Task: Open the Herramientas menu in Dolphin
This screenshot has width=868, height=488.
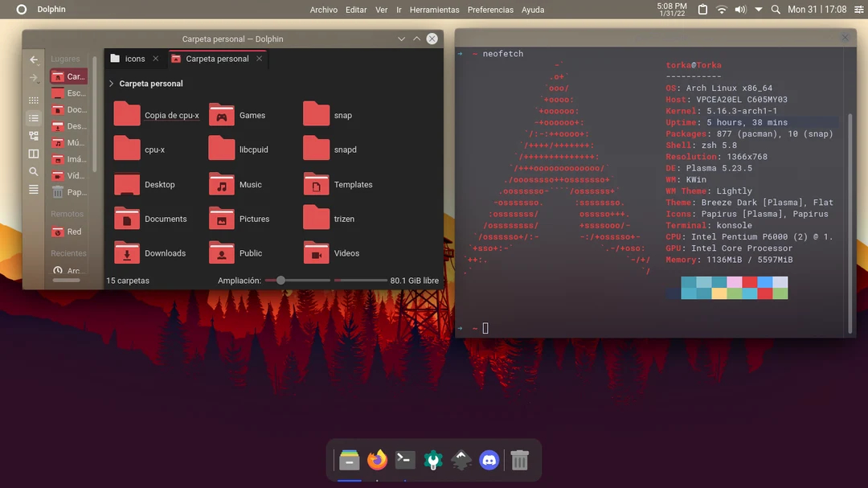Action: click(434, 9)
